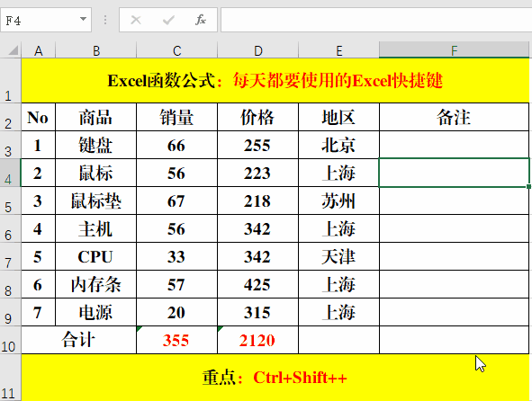532x401 pixels.
Task: Click the sales cell '20'
Action: coord(176,312)
